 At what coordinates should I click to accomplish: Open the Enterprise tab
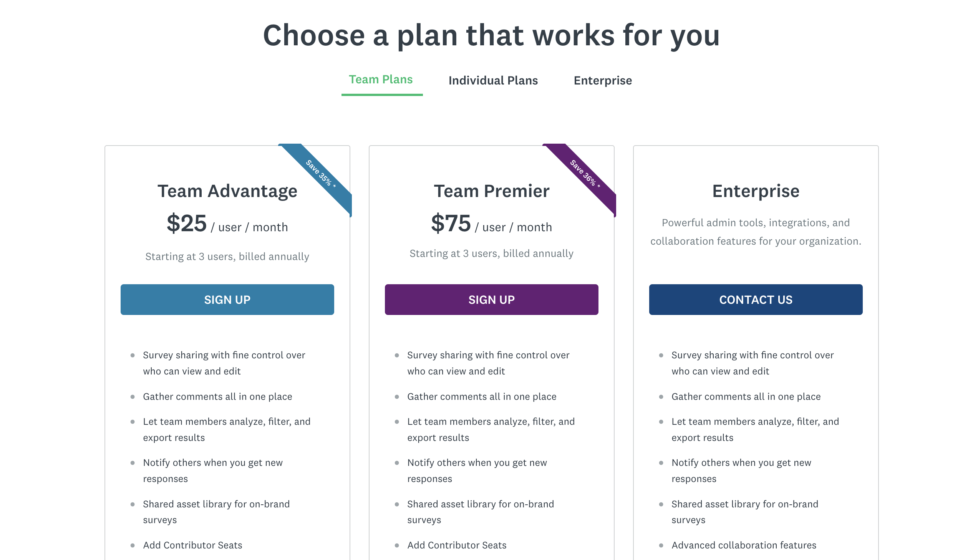[602, 80]
